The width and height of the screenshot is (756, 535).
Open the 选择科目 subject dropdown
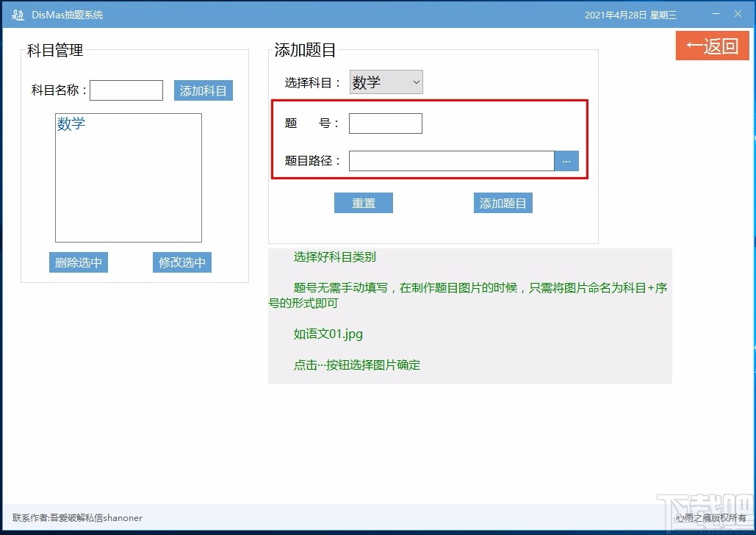[x=386, y=82]
